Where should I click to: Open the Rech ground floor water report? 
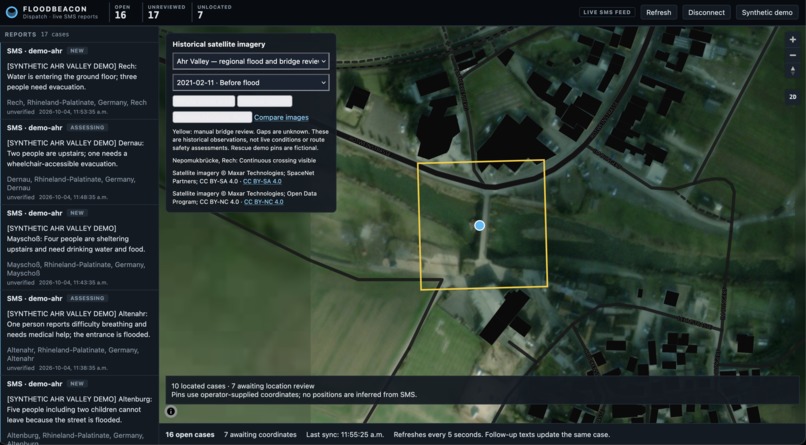tap(79, 81)
